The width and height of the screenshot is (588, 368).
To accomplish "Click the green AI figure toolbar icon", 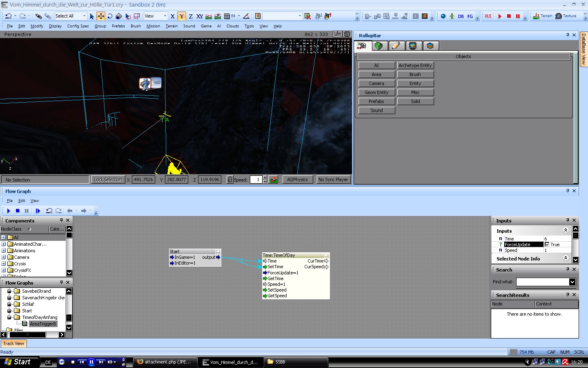I will (452, 16).
